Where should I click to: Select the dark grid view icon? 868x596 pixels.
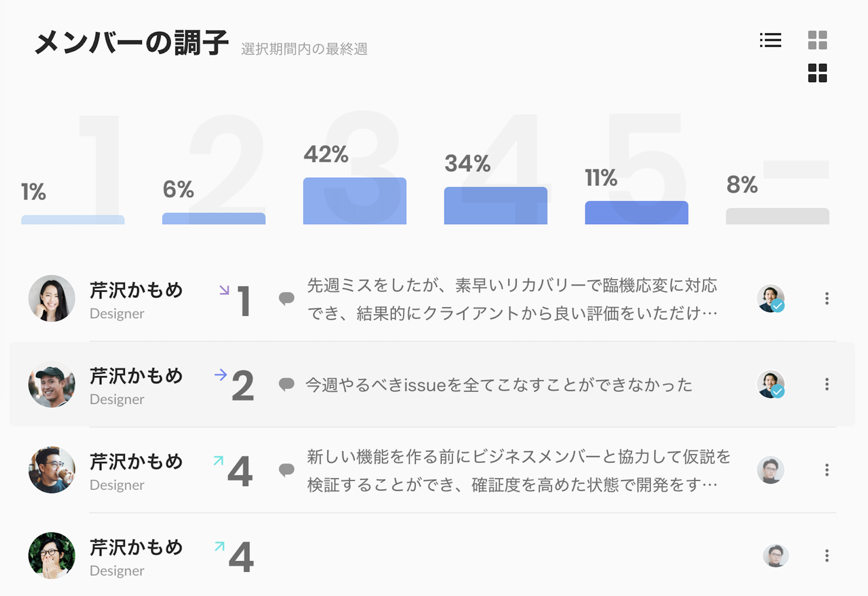point(817,73)
